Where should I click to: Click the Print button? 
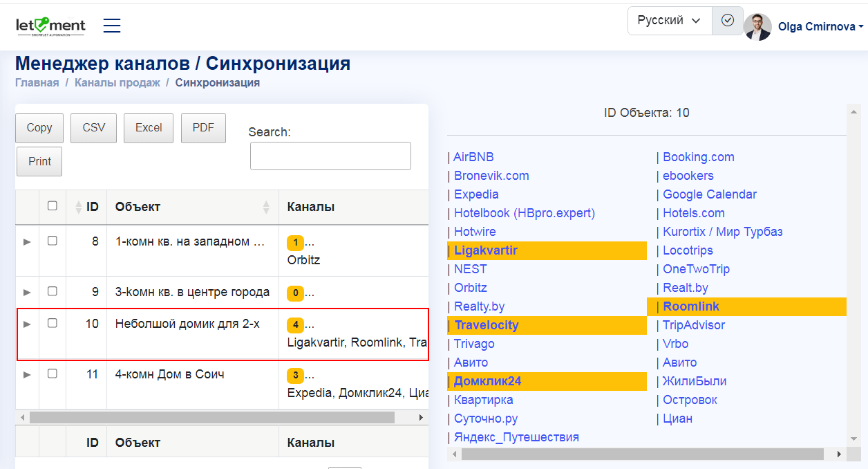coord(39,161)
